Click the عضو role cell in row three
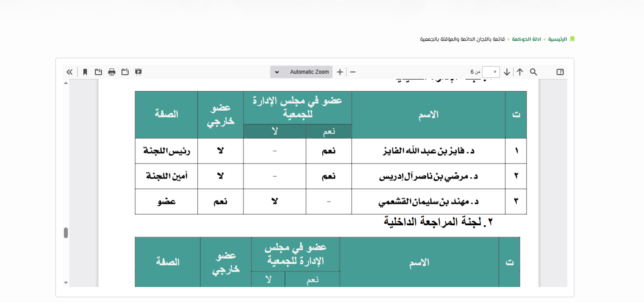 pyautogui.click(x=166, y=201)
